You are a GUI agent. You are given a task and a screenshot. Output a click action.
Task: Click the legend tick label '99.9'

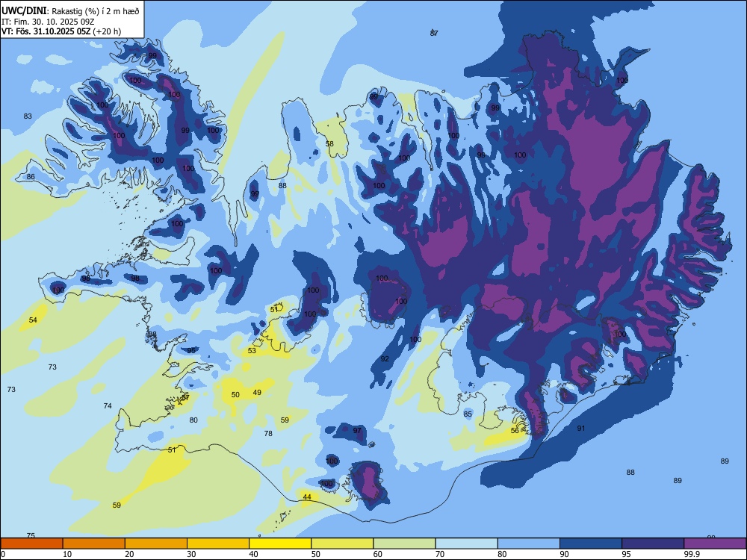[x=692, y=554]
